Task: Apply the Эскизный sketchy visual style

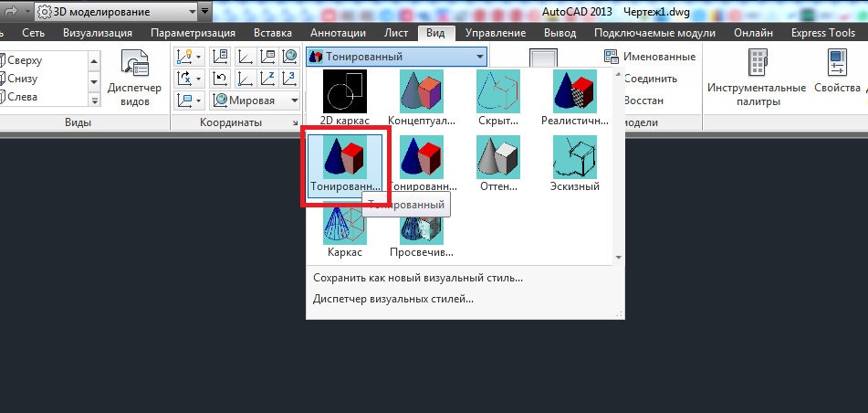Action: [x=575, y=164]
